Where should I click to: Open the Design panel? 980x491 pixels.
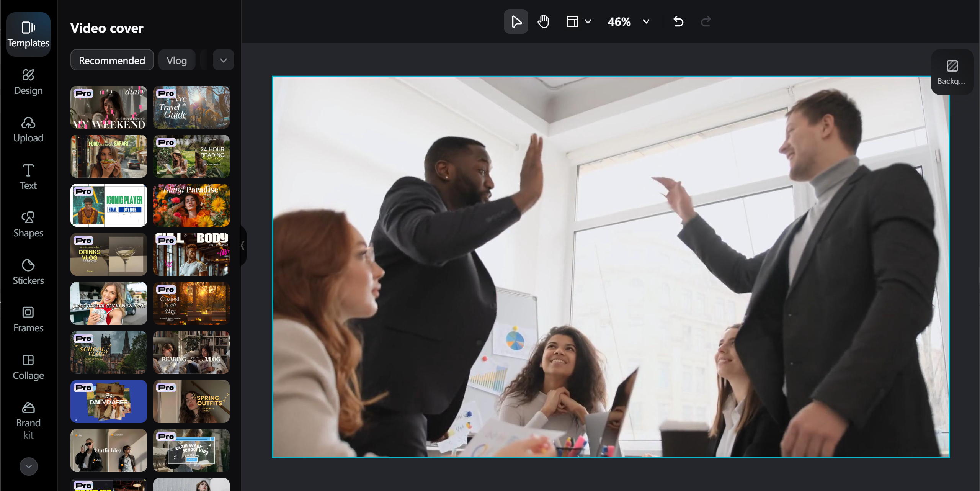(x=28, y=82)
